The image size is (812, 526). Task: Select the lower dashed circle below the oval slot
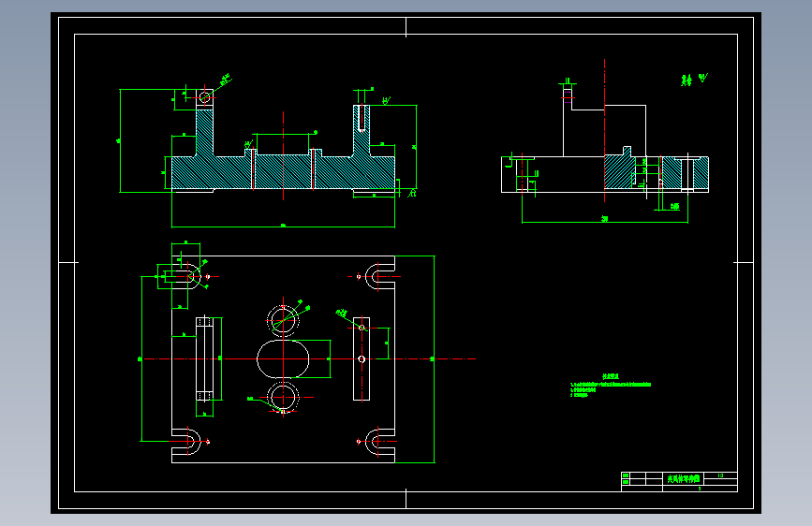[283, 398]
